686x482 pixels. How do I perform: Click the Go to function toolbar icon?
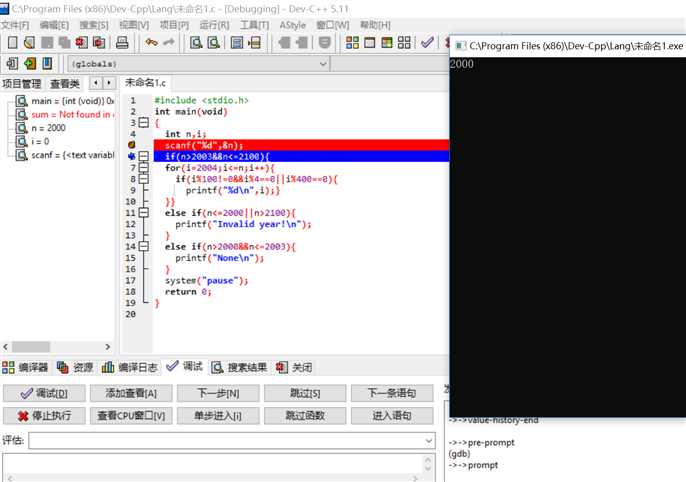tap(237, 42)
